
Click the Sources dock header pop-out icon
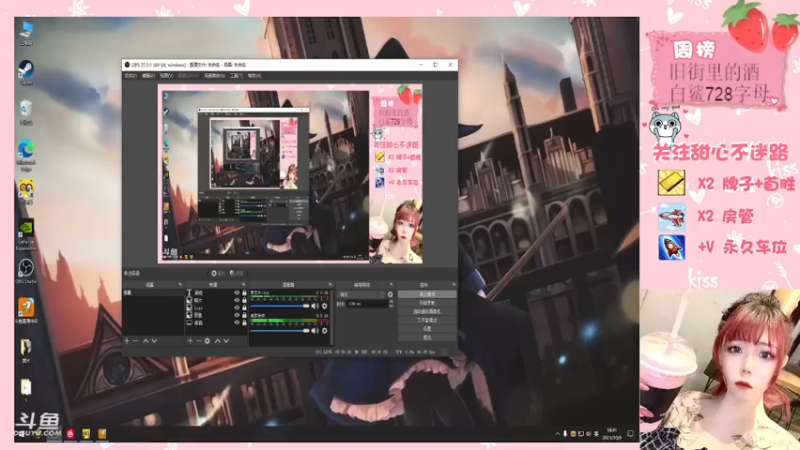(x=243, y=284)
